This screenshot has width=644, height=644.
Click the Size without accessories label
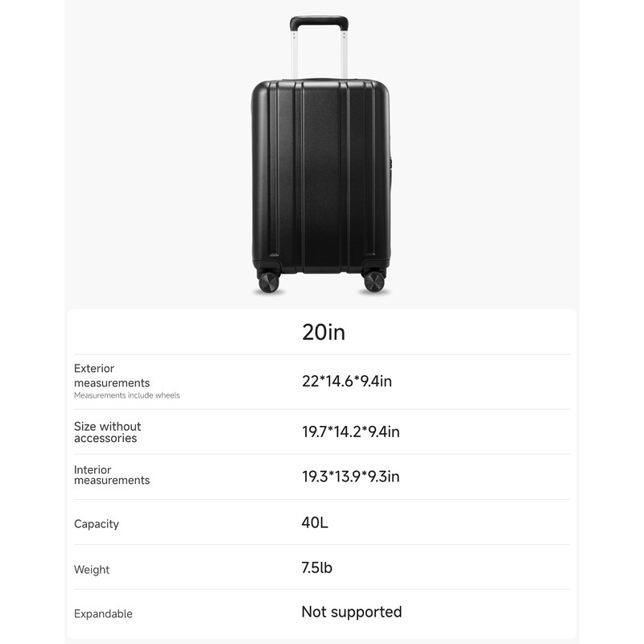pyautogui.click(x=107, y=432)
